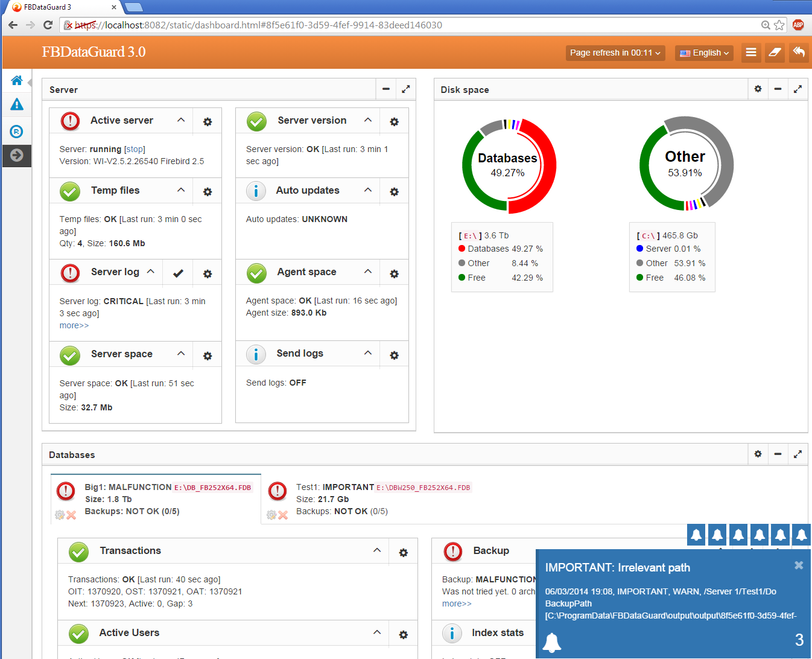Click more>> link under Backup

(x=457, y=603)
